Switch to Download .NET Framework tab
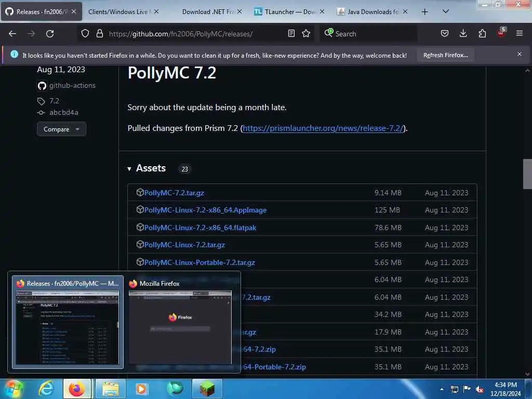 (208, 12)
